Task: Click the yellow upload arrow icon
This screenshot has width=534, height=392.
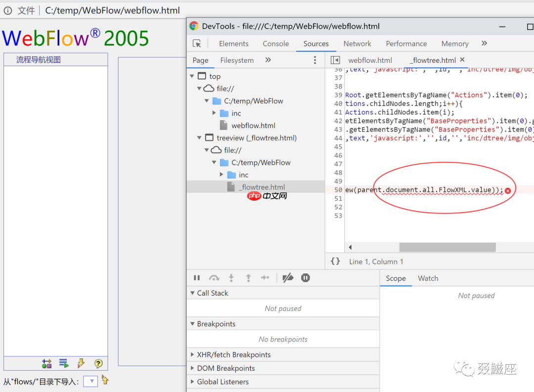Action: (105, 380)
